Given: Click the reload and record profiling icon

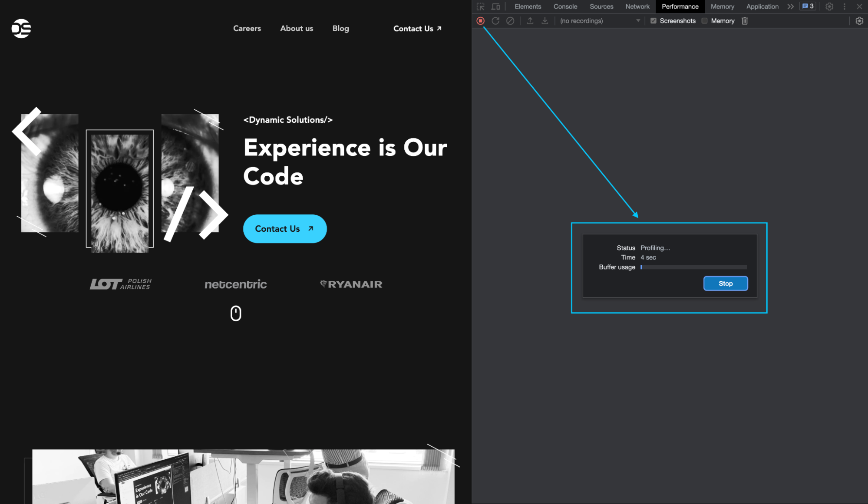Looking at the screenshot, I should click(x=495, y=21).
